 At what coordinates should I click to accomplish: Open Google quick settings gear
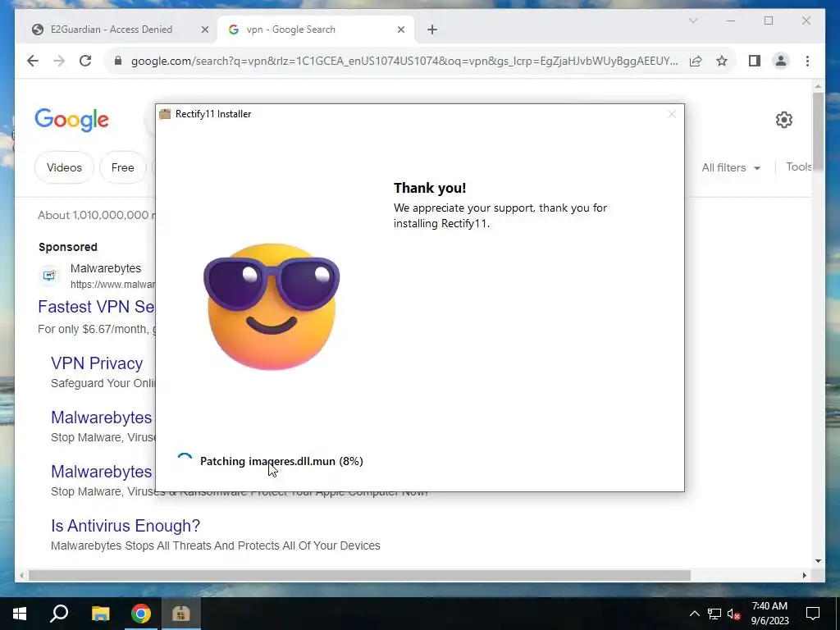click(783, 120)
